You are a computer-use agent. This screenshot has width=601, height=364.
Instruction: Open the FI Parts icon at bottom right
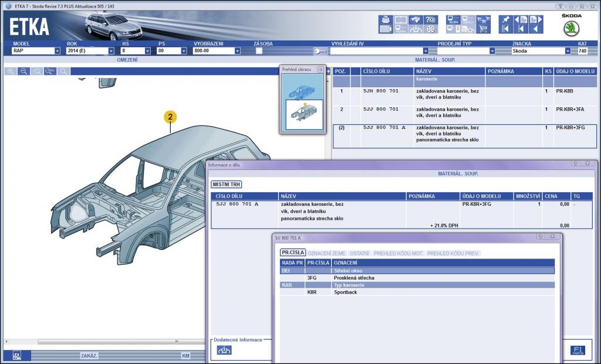(578, 350)
